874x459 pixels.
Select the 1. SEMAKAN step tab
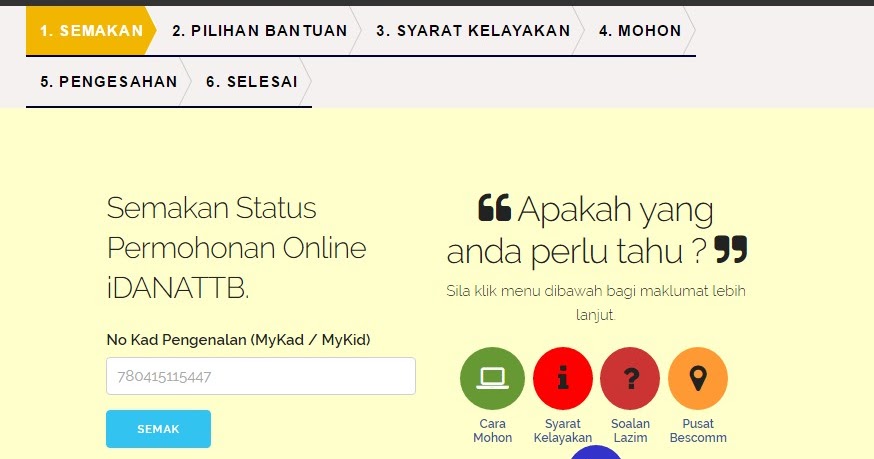click(91, 31)
